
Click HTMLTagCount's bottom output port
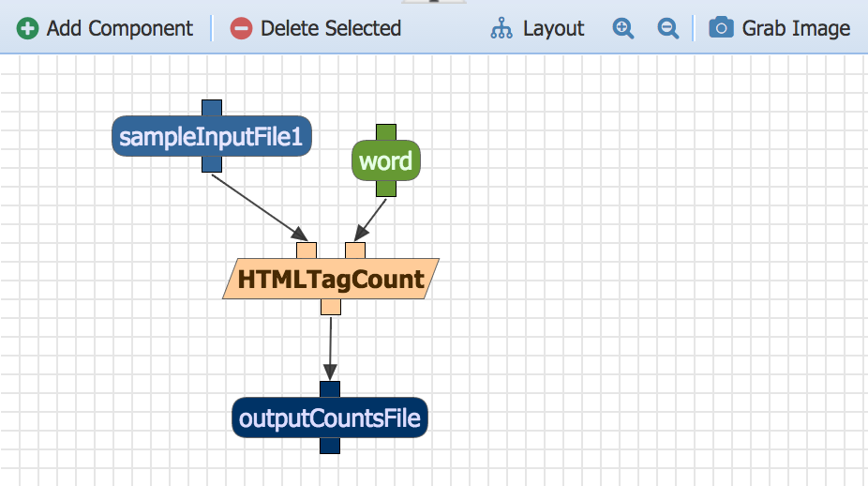pyautogui.click(x=330, y=307)
